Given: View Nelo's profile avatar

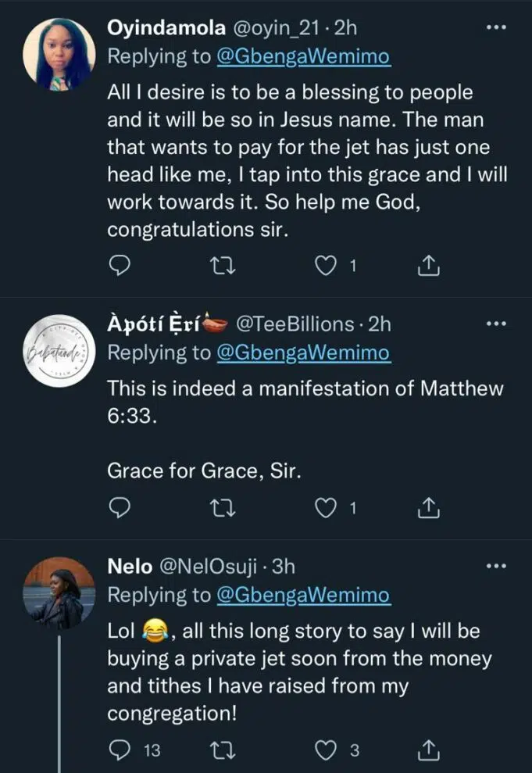Looking at the screenshot, I should coord(59,594).
